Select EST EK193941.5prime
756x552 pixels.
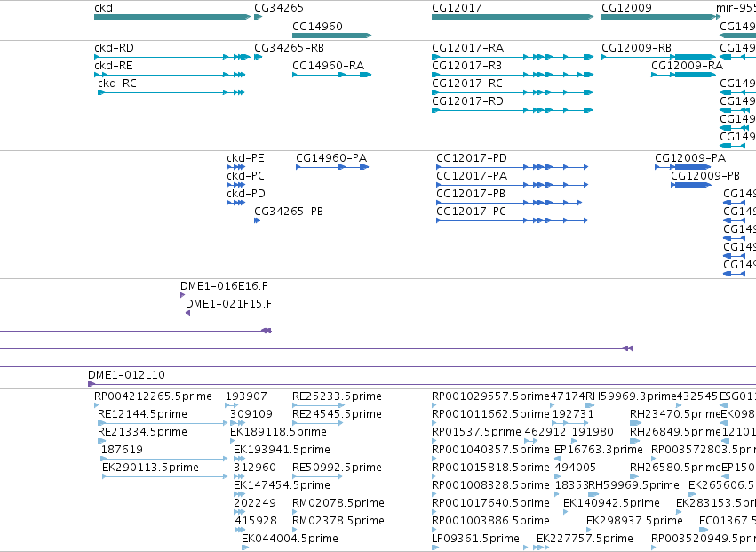coord(240,459)
